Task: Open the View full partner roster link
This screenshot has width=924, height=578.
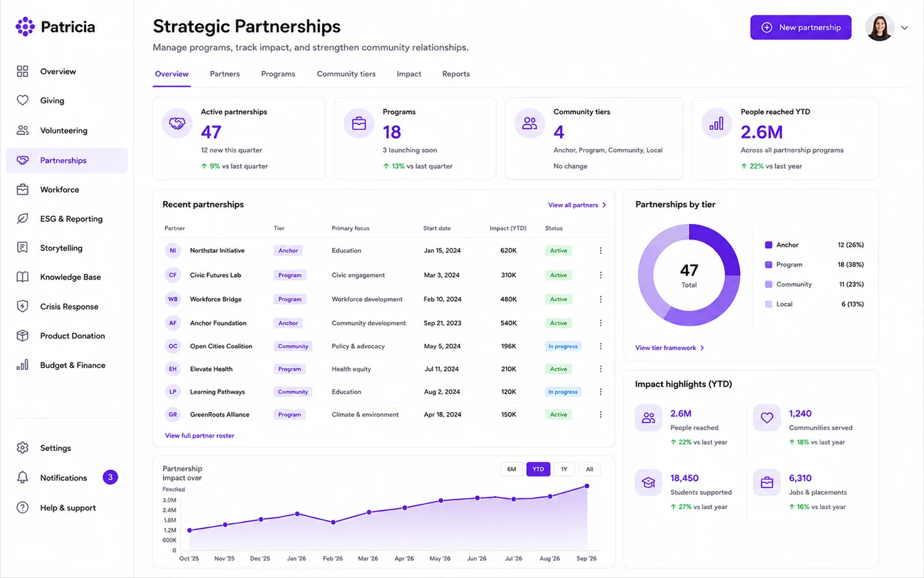Action: (199, 435)
